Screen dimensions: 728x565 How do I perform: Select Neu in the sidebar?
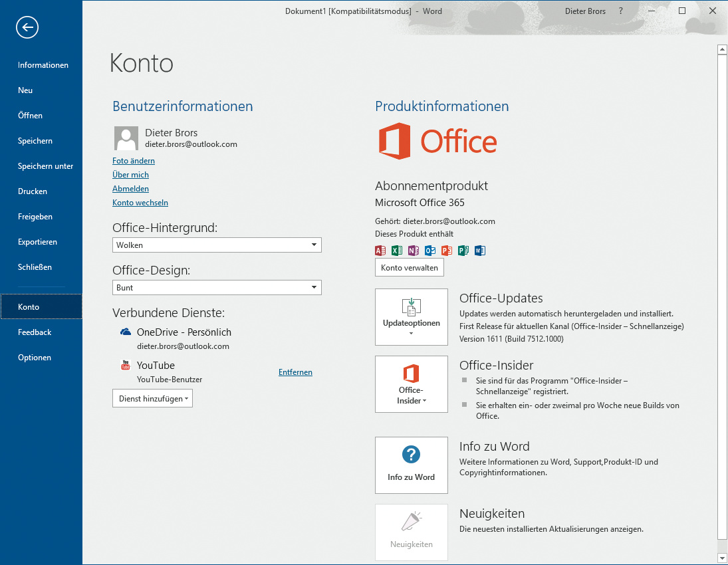41,90
